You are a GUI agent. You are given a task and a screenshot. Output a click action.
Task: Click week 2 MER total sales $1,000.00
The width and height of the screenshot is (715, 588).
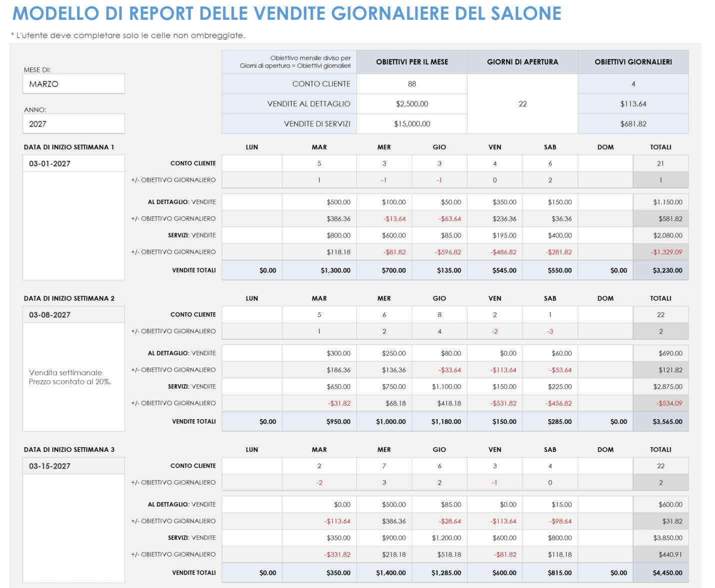(x=384, y=422)
